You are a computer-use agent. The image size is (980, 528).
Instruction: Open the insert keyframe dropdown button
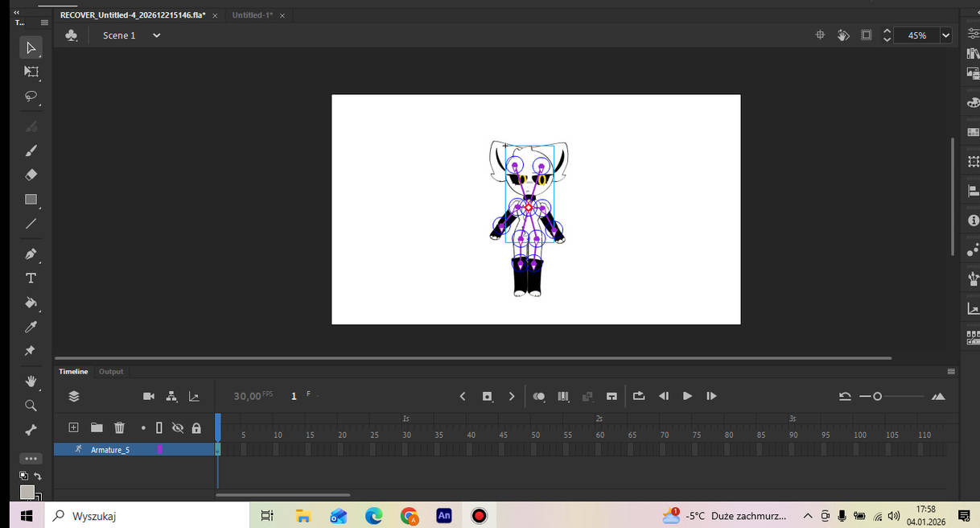488,396
